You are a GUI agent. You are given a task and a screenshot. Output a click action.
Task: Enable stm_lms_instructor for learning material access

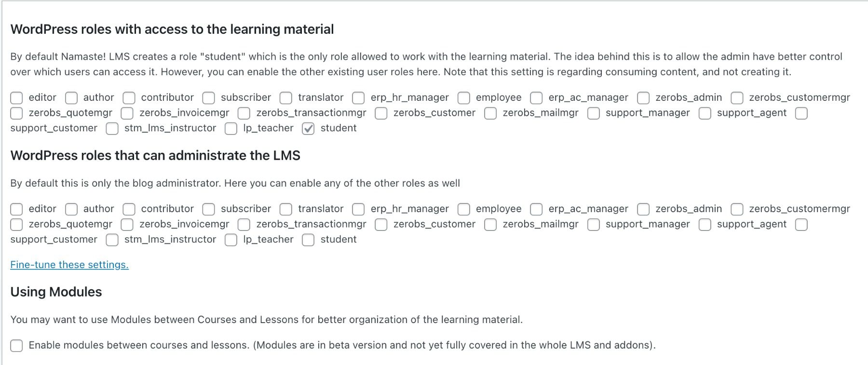coord(112,129)
